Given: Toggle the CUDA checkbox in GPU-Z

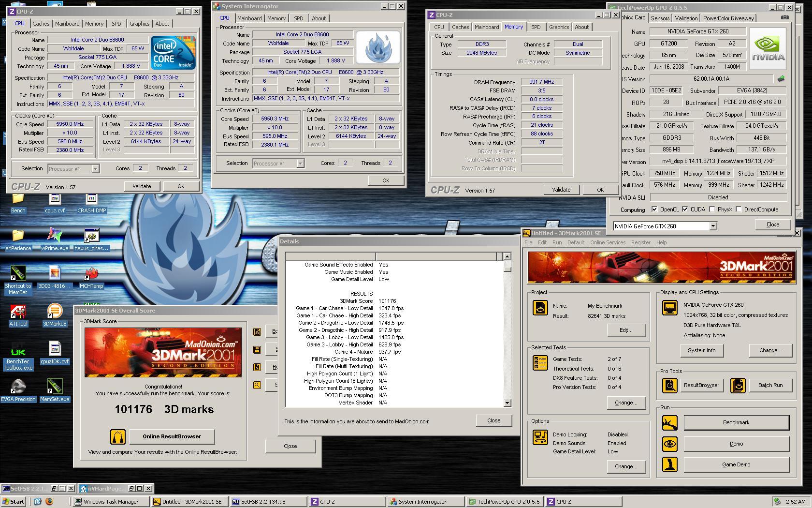Looking at the screenshot, I should click(x=685, y=209).
